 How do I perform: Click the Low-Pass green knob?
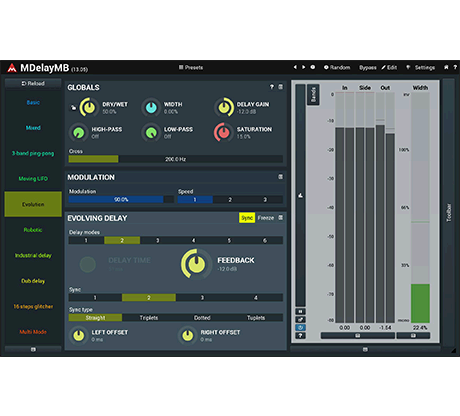[151, 132]
